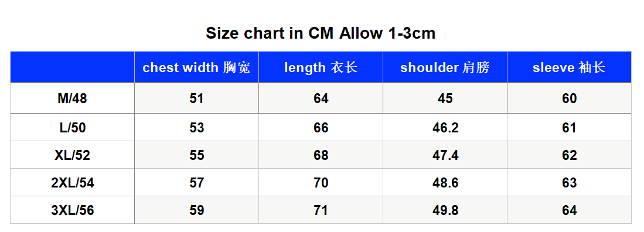The image size is (644, 232).
Task: Click sleeve value 63
Action: point(570,183)
